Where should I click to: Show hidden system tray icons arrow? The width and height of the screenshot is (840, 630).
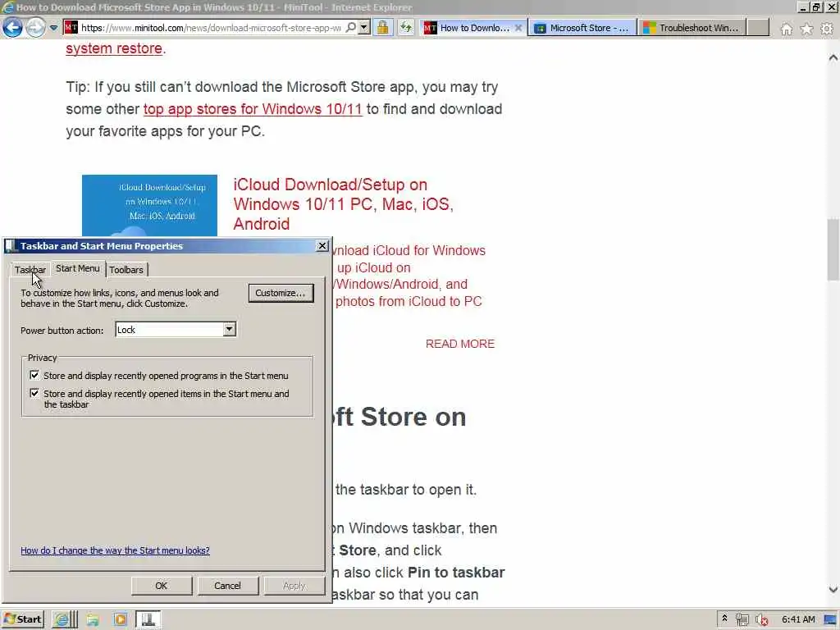[725, 619]
